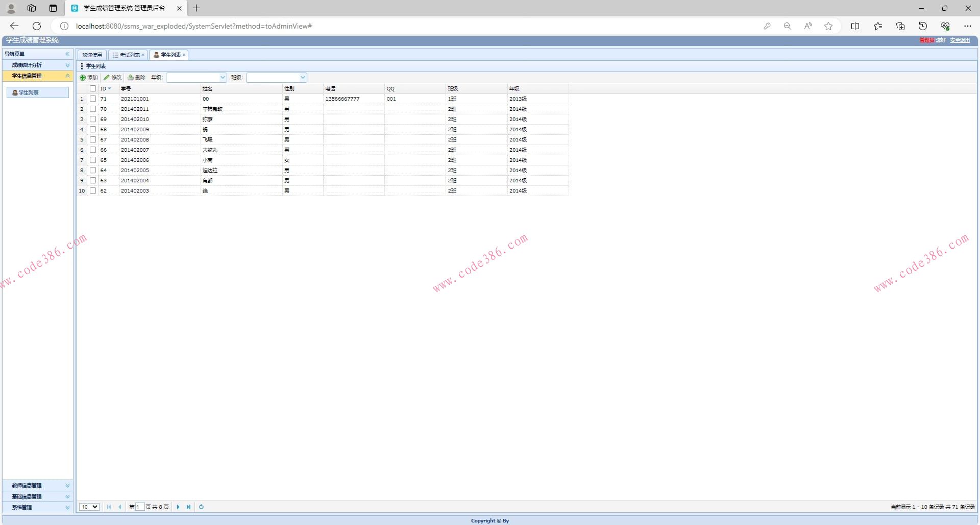Click the 年级 column header

(x=538, y=89)
